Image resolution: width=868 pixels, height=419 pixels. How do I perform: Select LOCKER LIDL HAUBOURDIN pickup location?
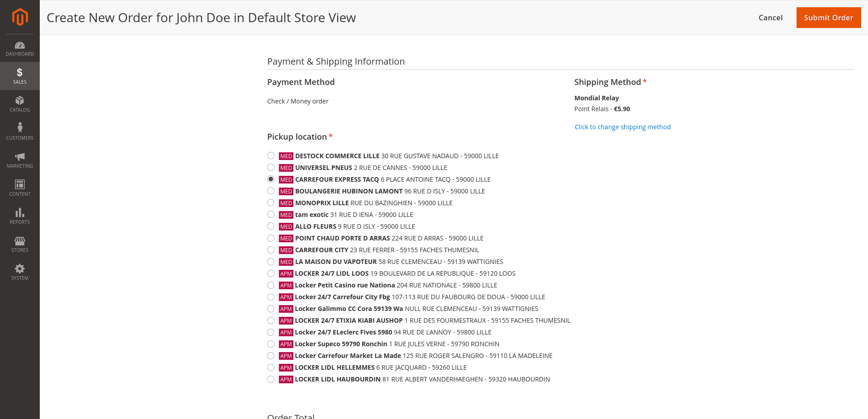click(271, 379)
